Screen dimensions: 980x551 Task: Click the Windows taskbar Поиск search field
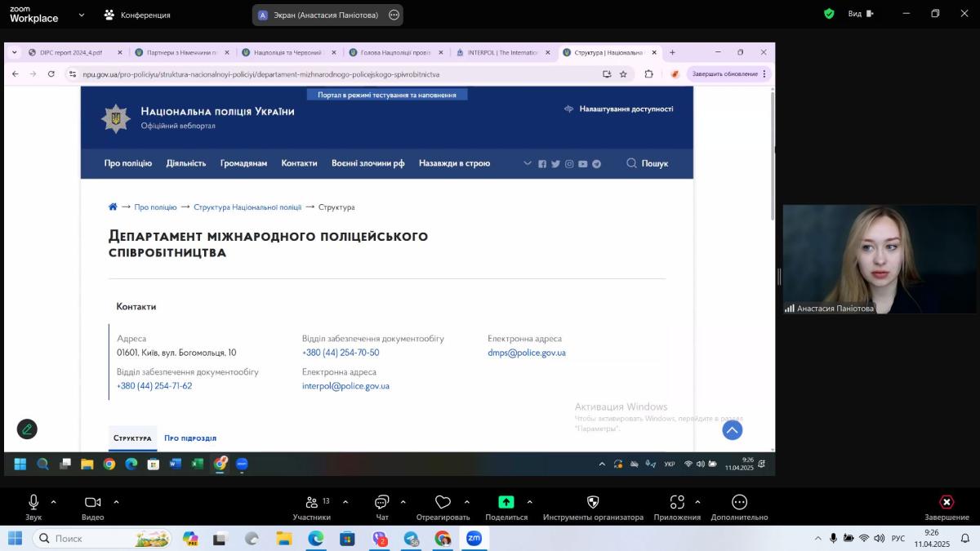102,538
